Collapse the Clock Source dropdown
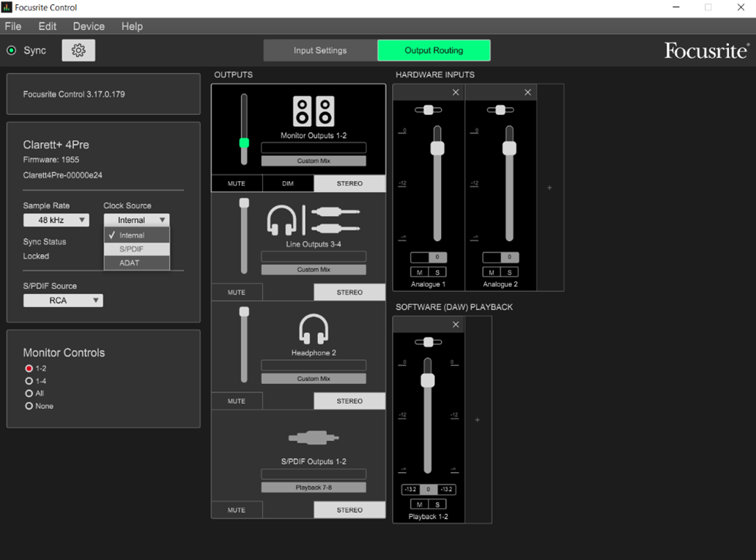 coord(136,220)
